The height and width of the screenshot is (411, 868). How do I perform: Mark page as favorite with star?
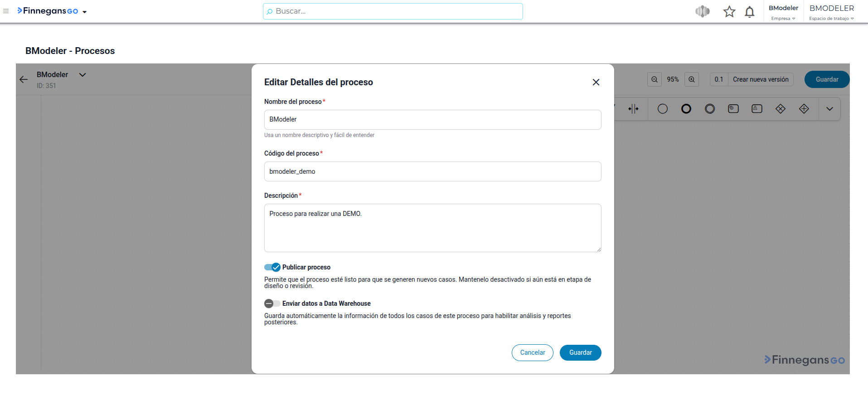pyautogui.click(x=729, y=12)
